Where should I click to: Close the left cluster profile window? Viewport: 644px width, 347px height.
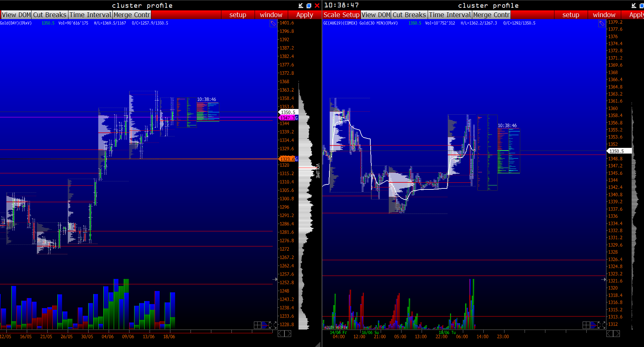tap(317, 5)
